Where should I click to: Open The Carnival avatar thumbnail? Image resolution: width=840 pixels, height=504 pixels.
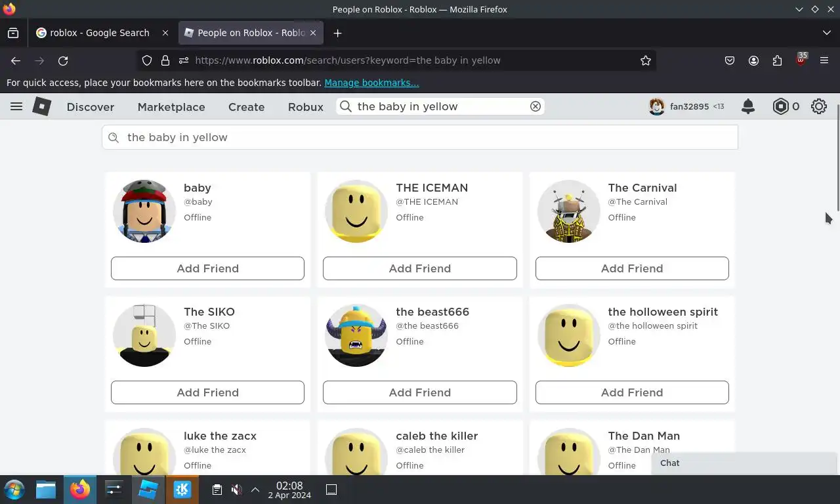[568, 211]
